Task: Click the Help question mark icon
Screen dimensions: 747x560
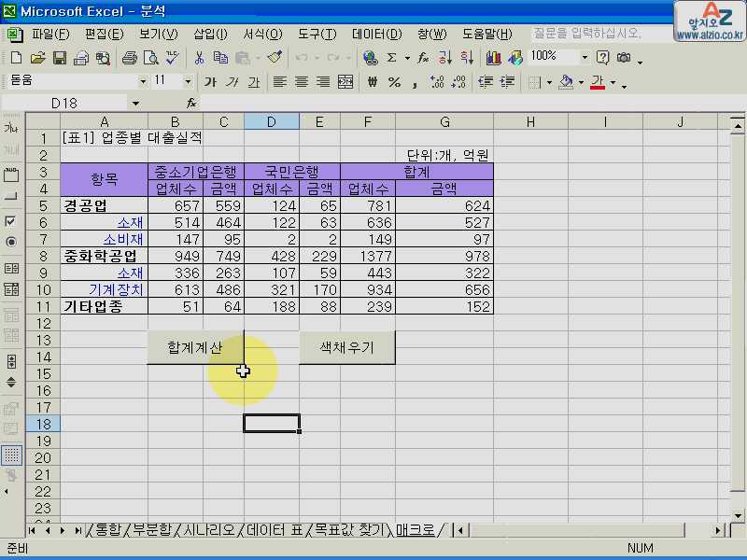Action: 602,58
